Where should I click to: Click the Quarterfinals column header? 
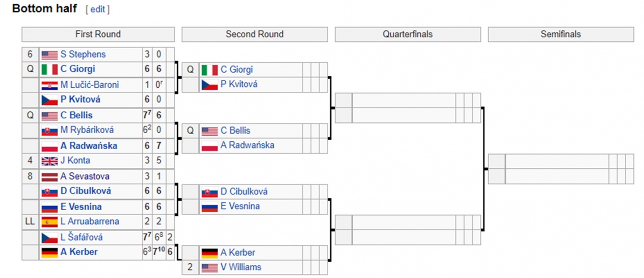(x=408, y=35)
